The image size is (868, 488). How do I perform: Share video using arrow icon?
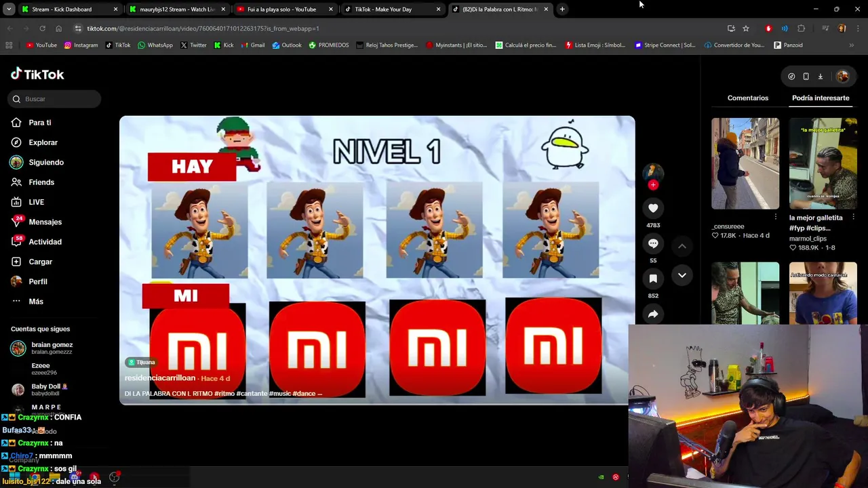tap(653, 314)
